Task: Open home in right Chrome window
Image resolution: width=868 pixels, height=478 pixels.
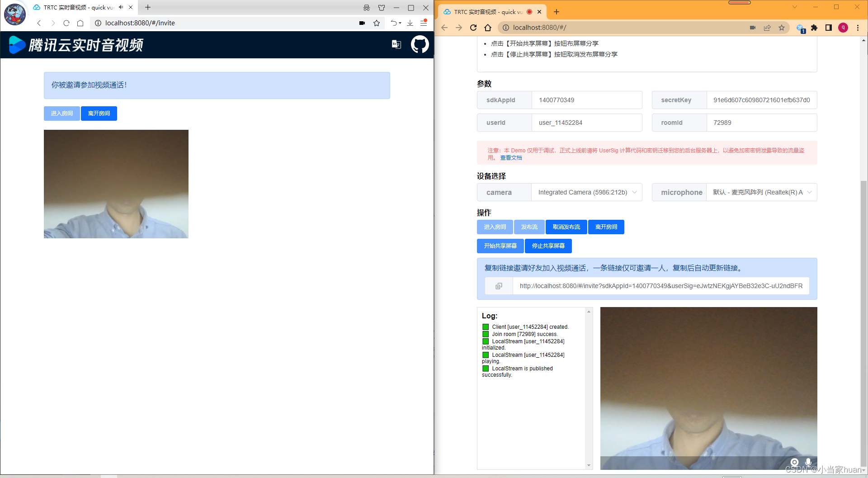Action: coord(488,28)
